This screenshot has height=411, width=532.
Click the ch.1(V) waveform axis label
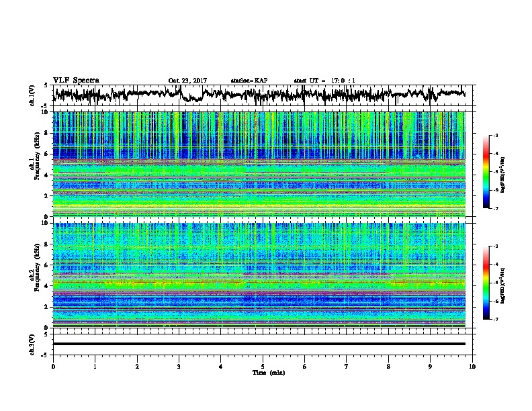(32, 95)
